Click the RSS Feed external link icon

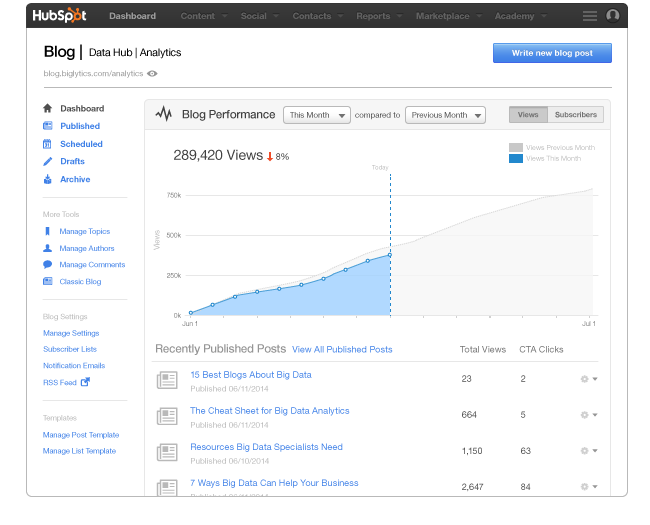[x=85, y=382]
